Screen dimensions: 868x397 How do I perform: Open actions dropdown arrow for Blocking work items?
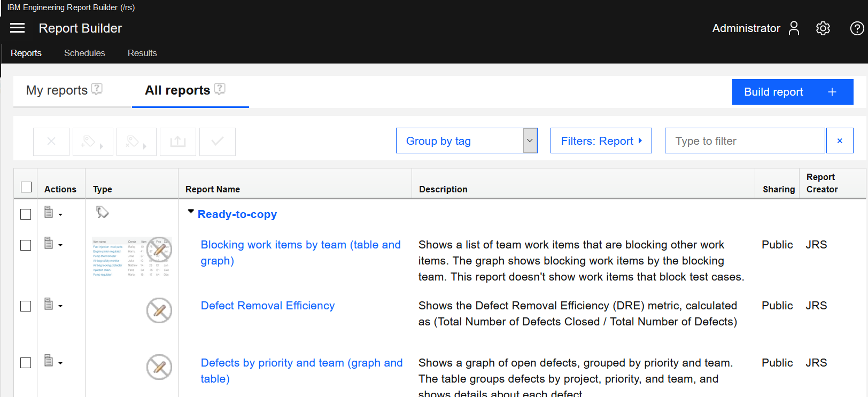coord(60,245)
